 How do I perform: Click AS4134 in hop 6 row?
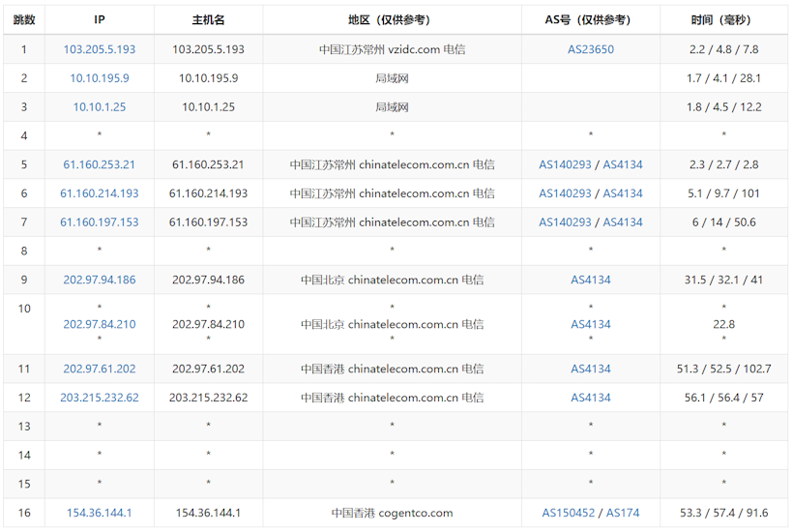tap(623, 193)
